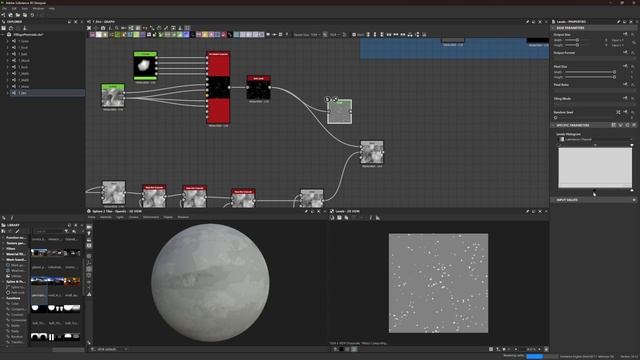
Task: Open the Windows menu
Action: tap(38, 8)
